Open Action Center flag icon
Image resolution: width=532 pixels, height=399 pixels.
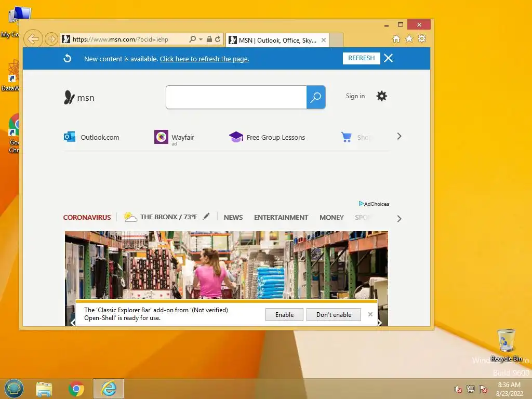point(483,389)
